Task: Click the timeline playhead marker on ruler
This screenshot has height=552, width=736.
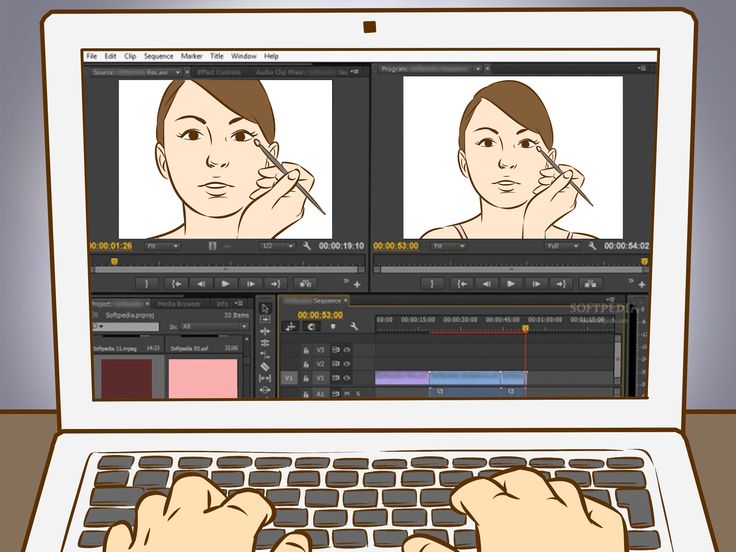Action: coord(525,329)
